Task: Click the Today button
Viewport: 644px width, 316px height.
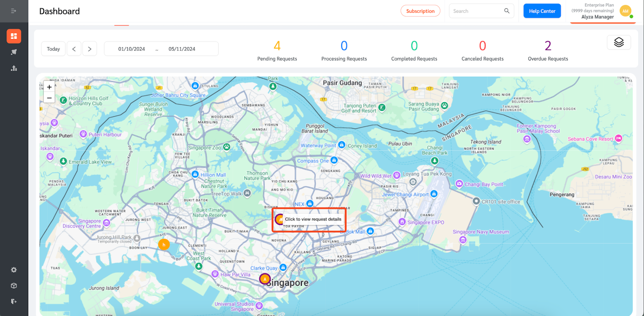Action: 53,49
